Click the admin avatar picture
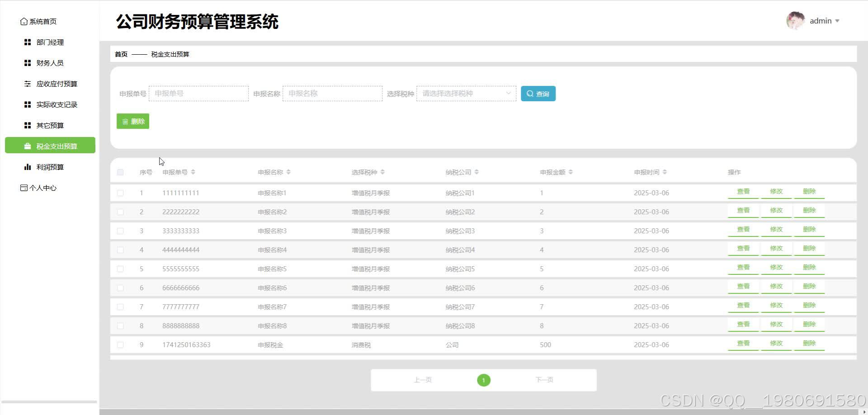This screenshot has height=415, width=868. 796,21
